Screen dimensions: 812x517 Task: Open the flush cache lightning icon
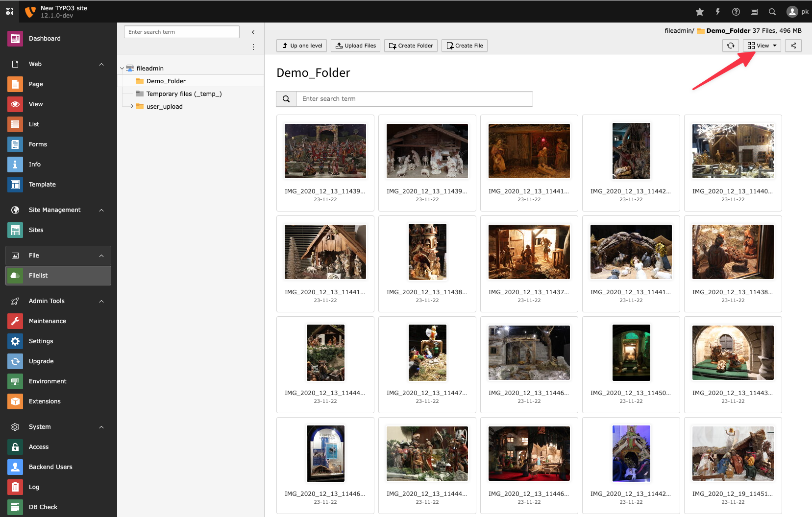click(717, 12)
